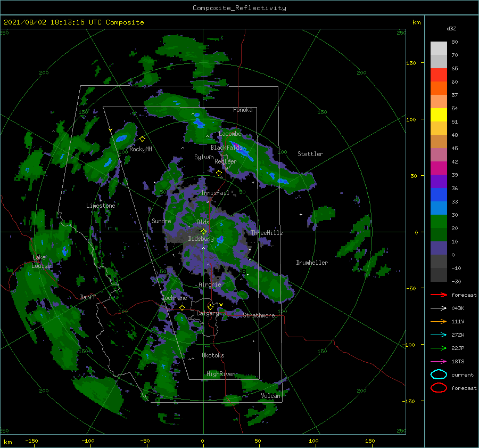Click the Olds city label
The height and width of the screenshot is (448, 479).
pyautogui.click(x=203, y=222)
